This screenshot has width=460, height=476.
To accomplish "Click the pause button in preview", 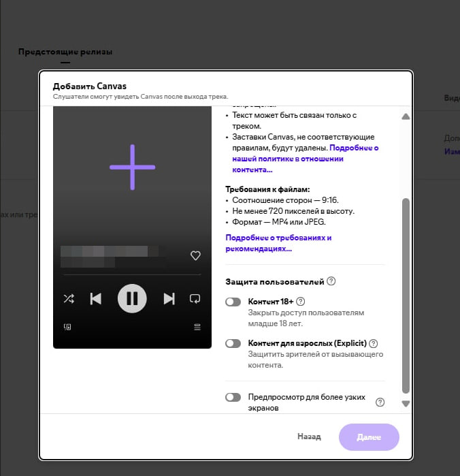I will click(132, 298).
